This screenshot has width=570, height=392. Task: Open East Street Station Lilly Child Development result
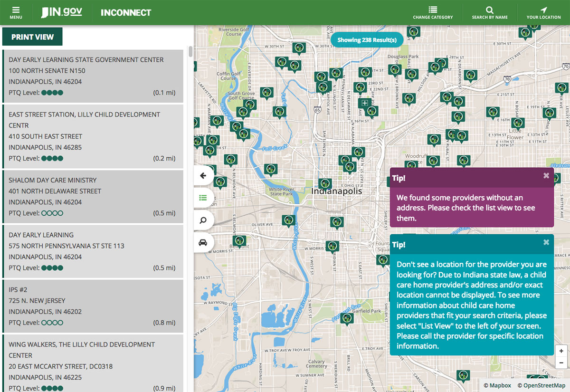click(x=93, y=136)
